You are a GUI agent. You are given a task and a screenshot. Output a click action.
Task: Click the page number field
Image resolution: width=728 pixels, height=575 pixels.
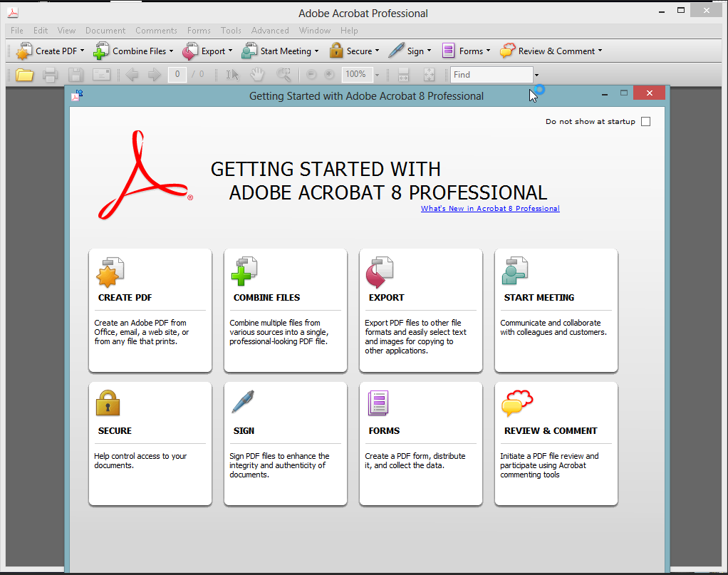click(177, 74)
